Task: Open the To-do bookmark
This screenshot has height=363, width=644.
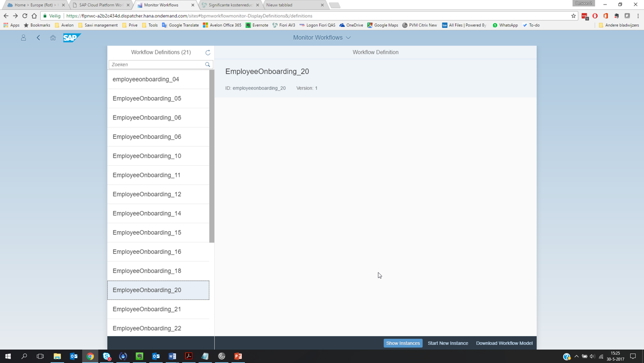Action: [531, 25]
